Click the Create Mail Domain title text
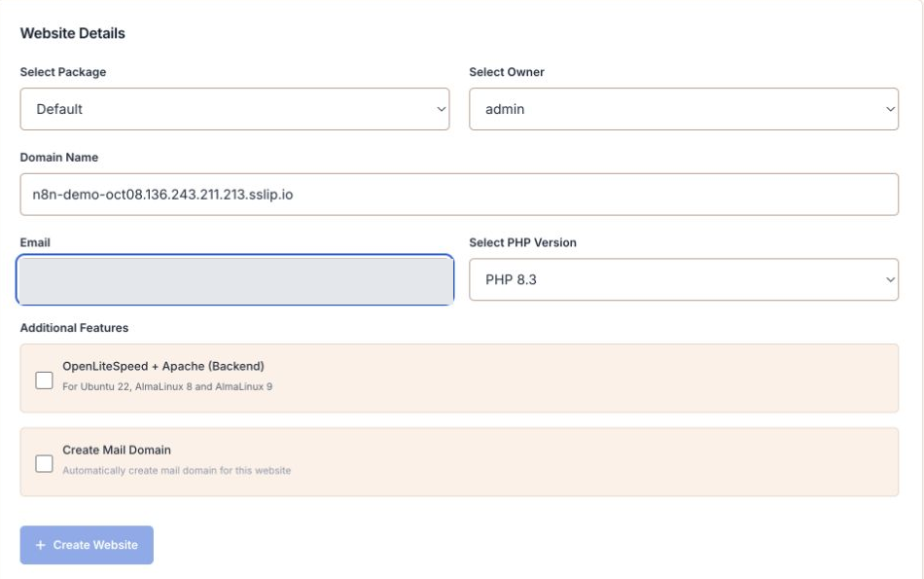 point(117,450)
